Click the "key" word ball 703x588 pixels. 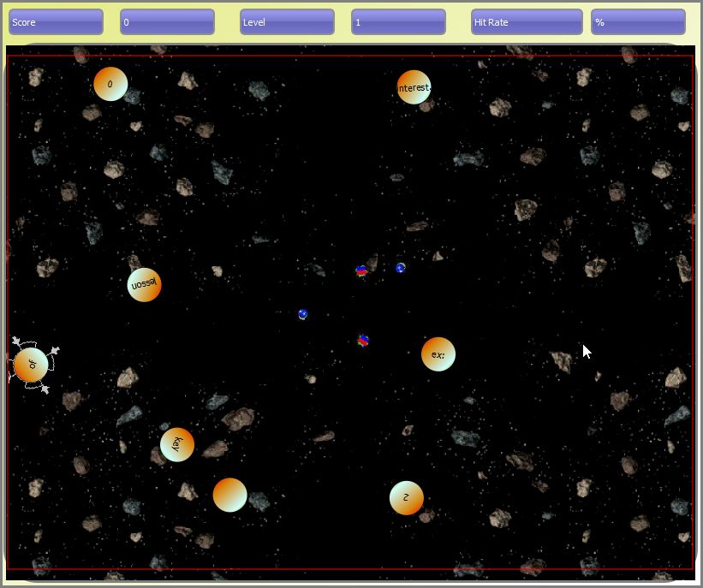click(x=176, y=443)
